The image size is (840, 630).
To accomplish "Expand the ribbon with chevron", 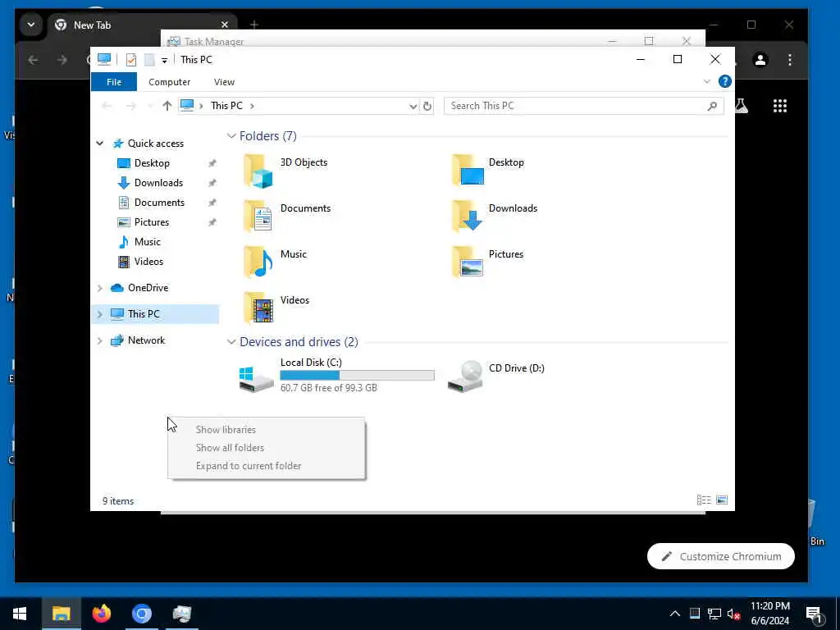I will [706, 81].
